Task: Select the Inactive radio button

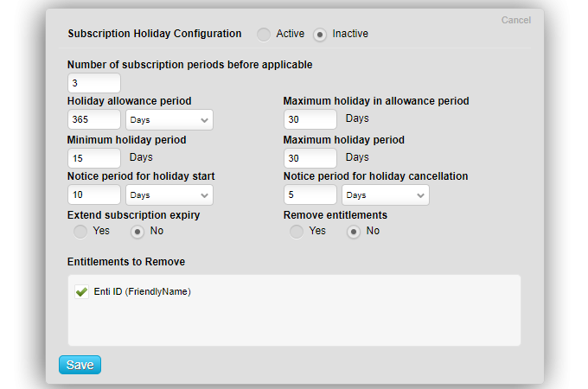Action: (x=320, y=35)
